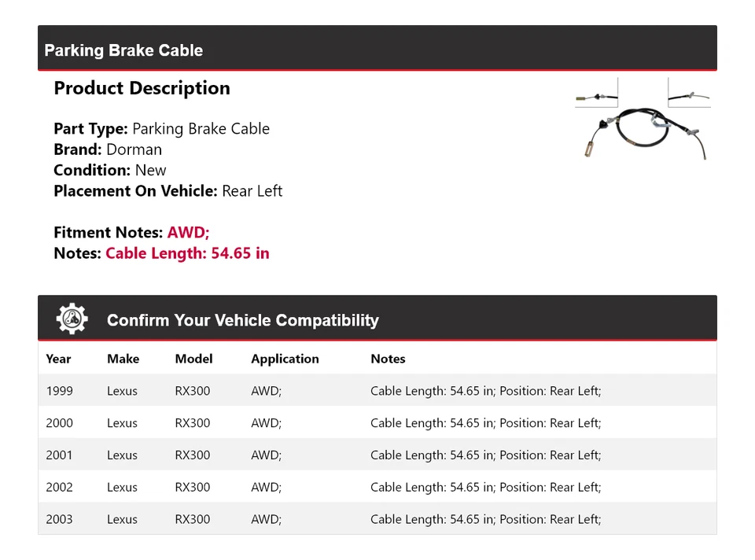The image size is (755, 560).
Task: Click the Lexus cell in the 2000 row
Action: click(122, 423)
